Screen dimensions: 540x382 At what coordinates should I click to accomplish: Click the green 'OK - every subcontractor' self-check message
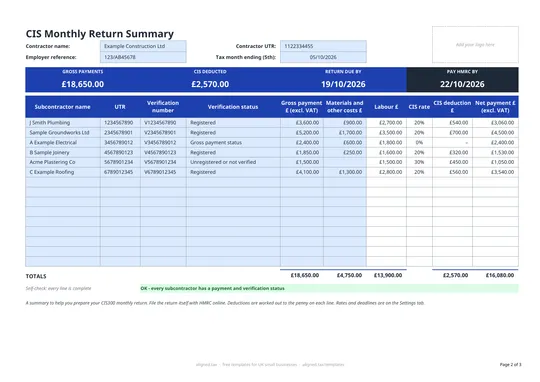(329, 288)
